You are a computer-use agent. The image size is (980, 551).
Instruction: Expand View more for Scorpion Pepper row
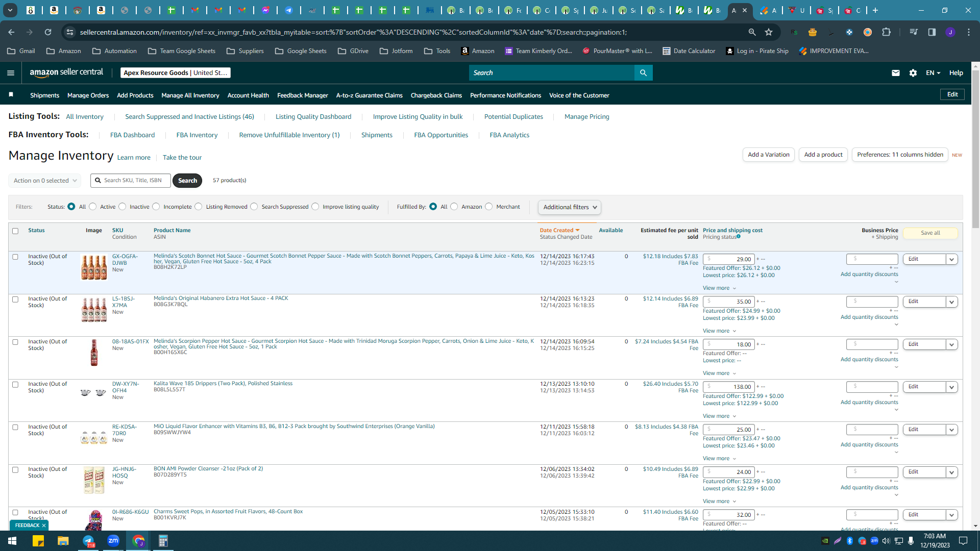[719, 373]
